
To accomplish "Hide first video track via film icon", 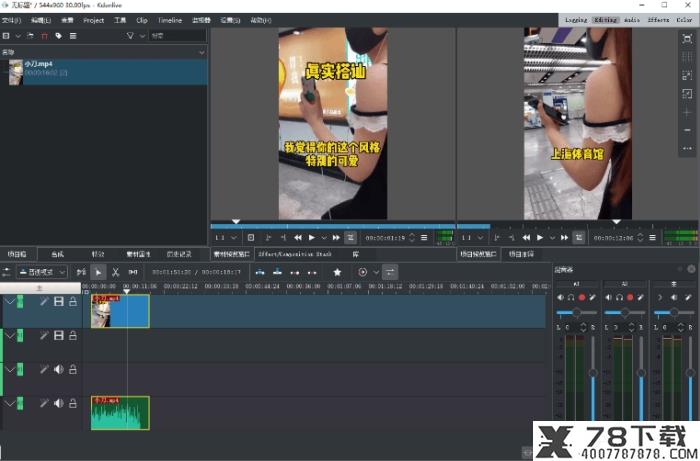I will coord(58,302).
